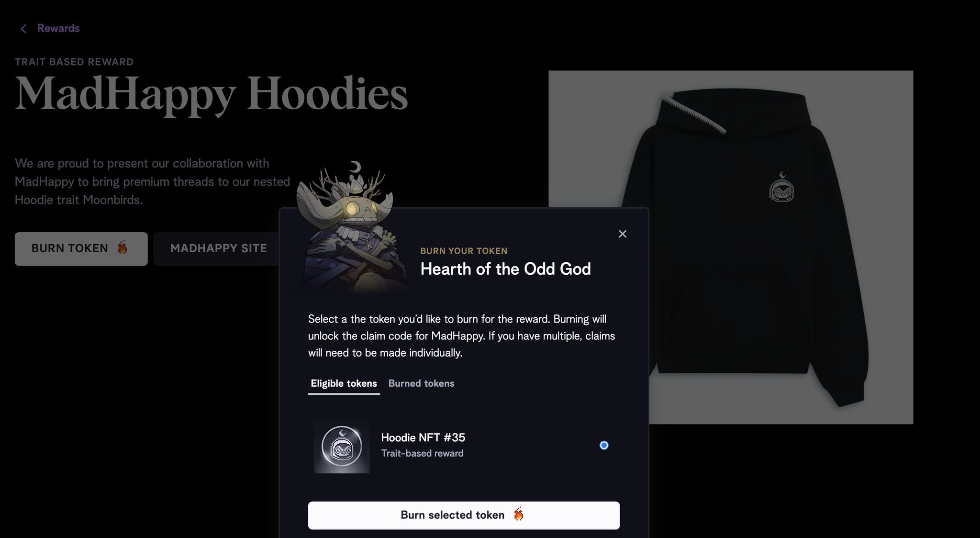The height and width of the screenshot is (538, 980).
Task: Click the flame icon on Burn selected token
Action: (x=518, y=514)
